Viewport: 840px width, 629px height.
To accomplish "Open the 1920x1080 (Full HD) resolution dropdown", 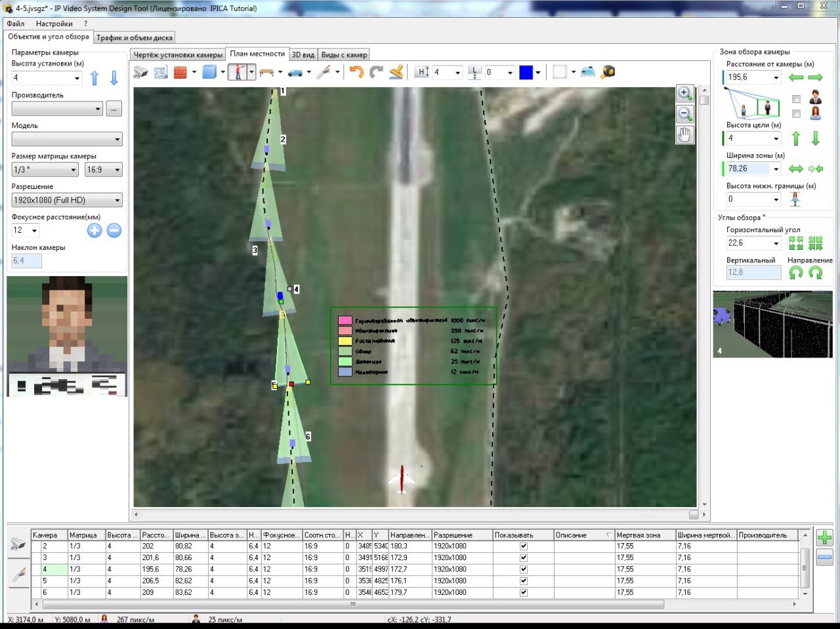I will (117, 200).
